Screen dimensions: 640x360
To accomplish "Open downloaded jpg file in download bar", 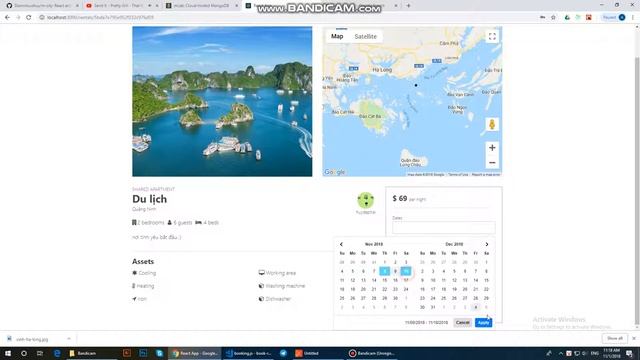I will pos(32,339).
